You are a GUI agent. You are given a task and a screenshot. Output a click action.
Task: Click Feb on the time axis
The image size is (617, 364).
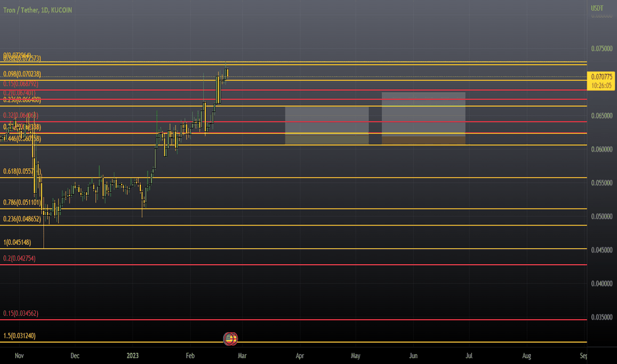[190, 356]
